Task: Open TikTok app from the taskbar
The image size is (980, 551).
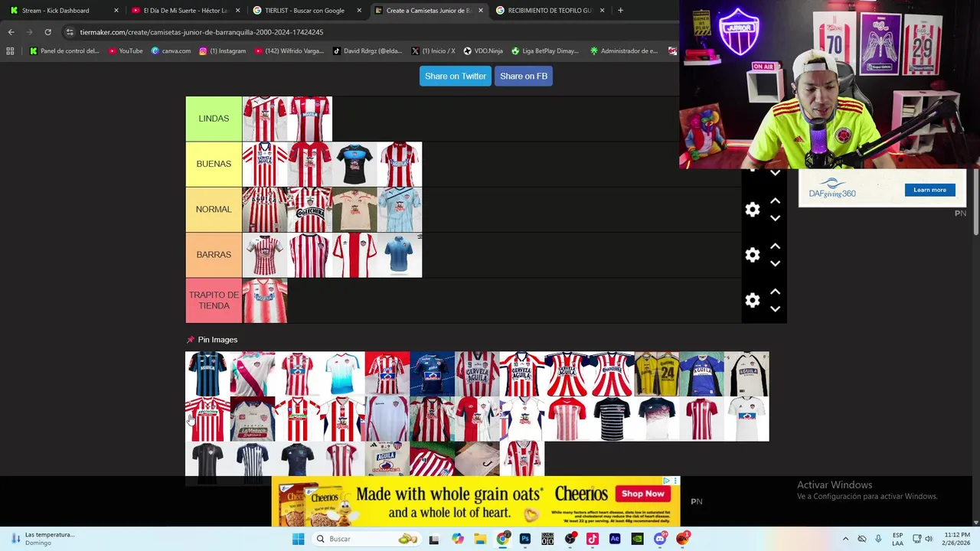Action: pyautogui.click(x=593, y=539)
